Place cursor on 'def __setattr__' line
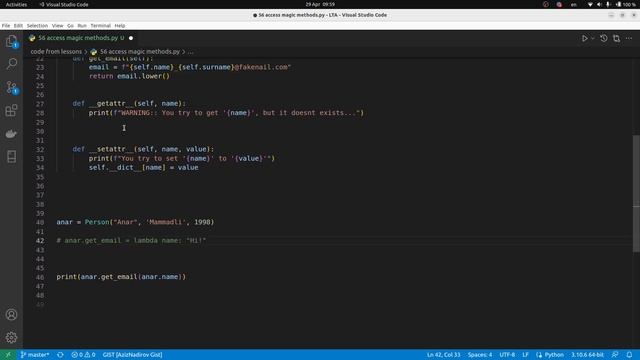The image size is (640, 360). (143, 149)
